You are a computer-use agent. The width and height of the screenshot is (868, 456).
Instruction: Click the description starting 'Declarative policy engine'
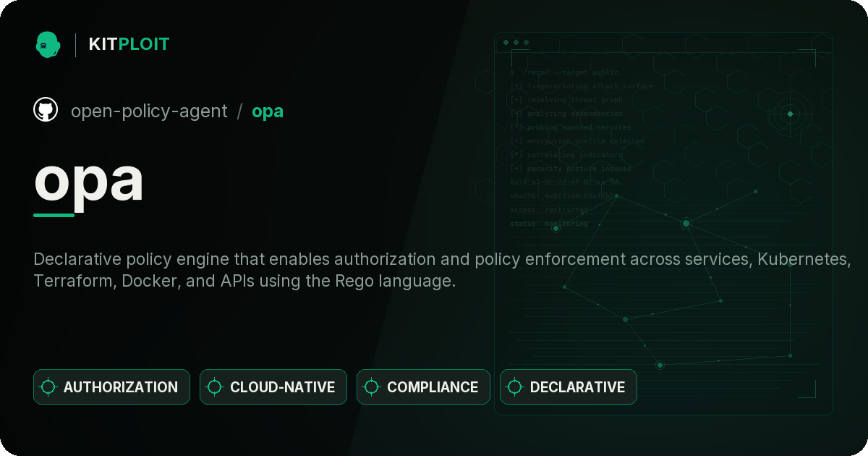(442, 270)
